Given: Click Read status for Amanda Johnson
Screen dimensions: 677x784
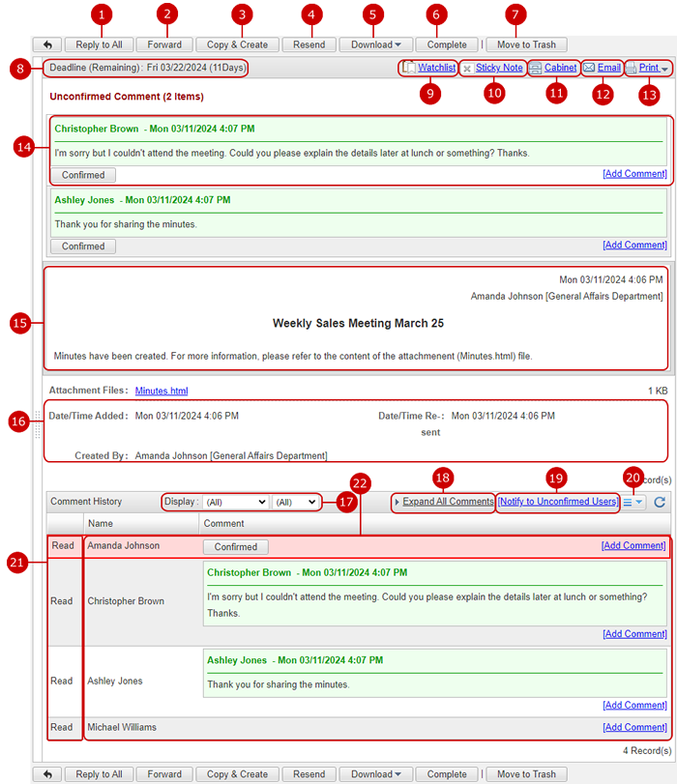Looking at the screenshot, I should pyautogui.click(x=63, y=545).
